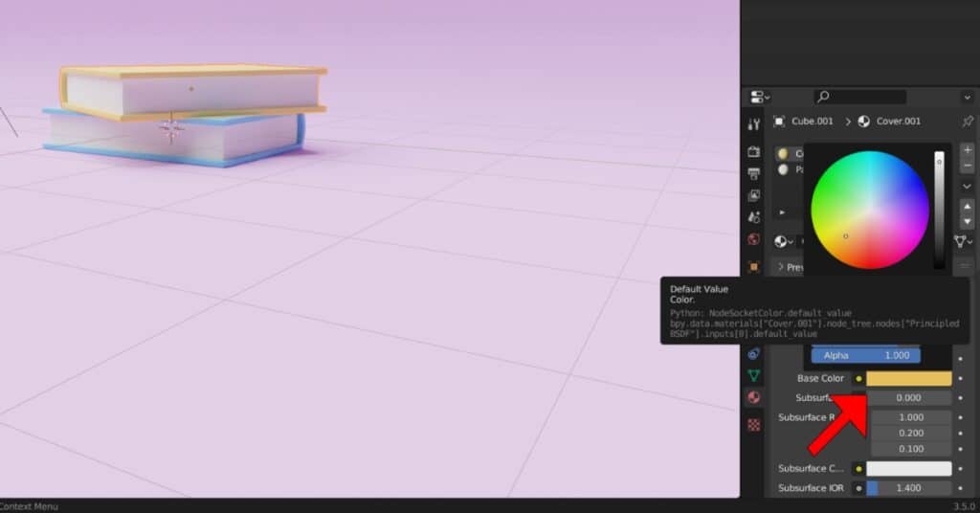Open the Render properties tab
Viewport: 980px width, 513px height.
pyautogui.click(x=754, y=151)
